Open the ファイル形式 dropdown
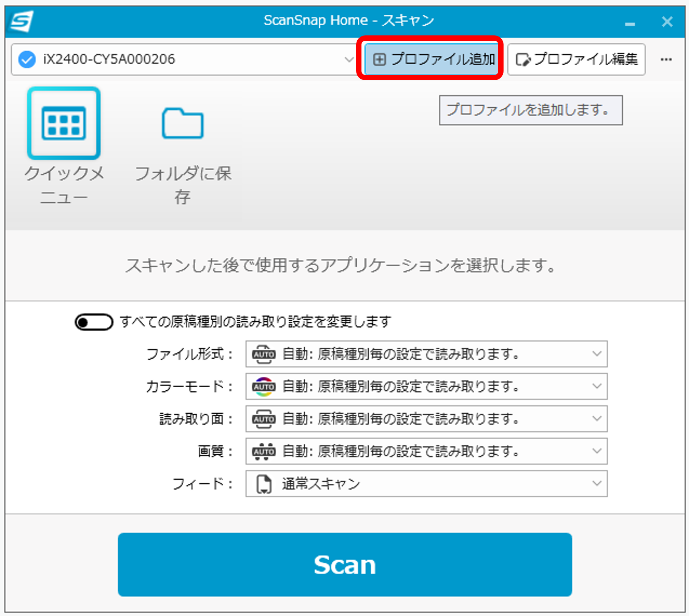This screenshot has width=689, height=616. [596, 354]
